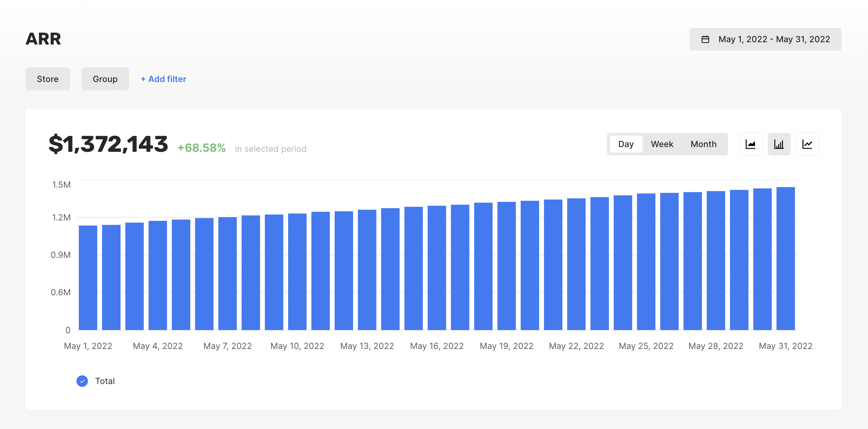Open the Group filter dropdown
Screen dimensions: 868x429
click(105, 79)
